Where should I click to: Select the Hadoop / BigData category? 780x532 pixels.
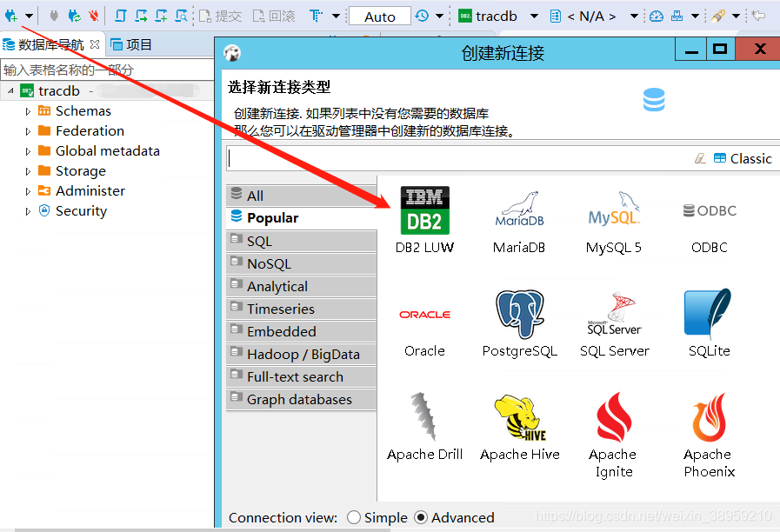pyautogui.click(x=302, y=354)
